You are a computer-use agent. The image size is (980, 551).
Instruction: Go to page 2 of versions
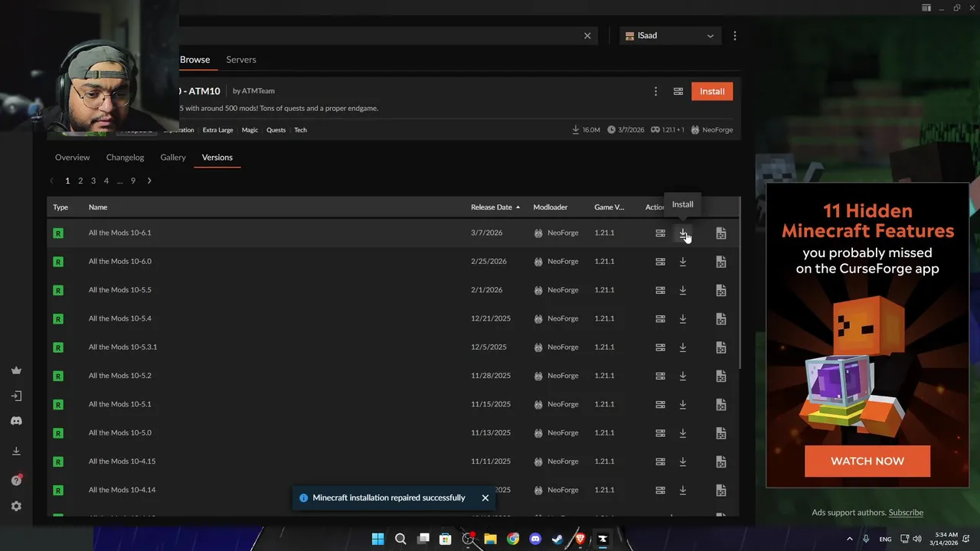click(x=80, y=181)
